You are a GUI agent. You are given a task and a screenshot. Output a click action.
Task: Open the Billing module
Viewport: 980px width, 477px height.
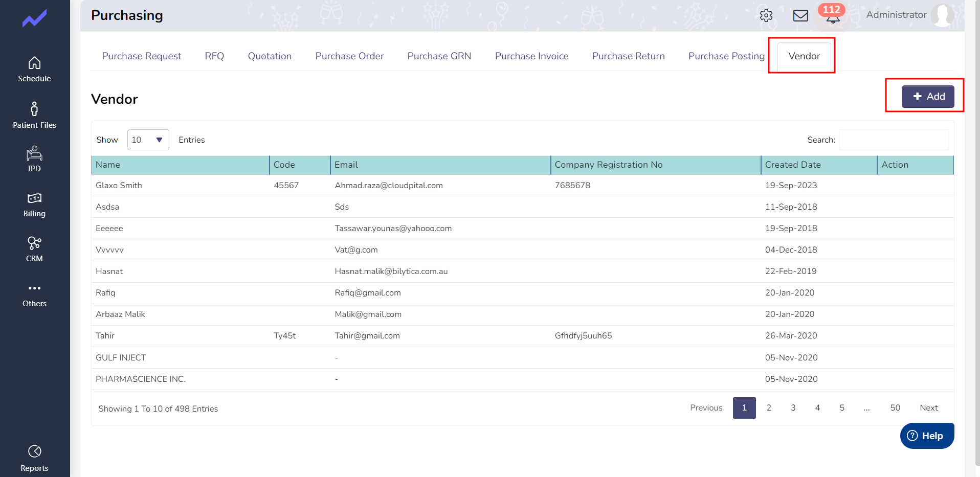(34, 205)
